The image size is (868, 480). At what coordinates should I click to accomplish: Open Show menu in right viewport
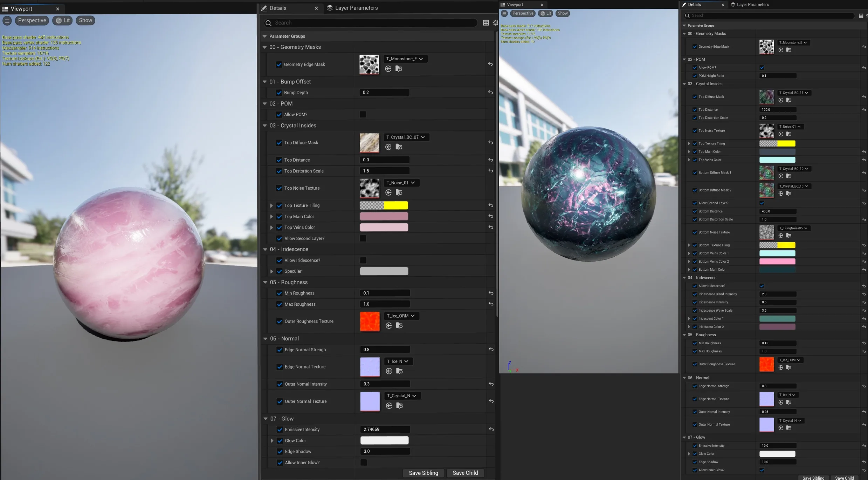563,13
